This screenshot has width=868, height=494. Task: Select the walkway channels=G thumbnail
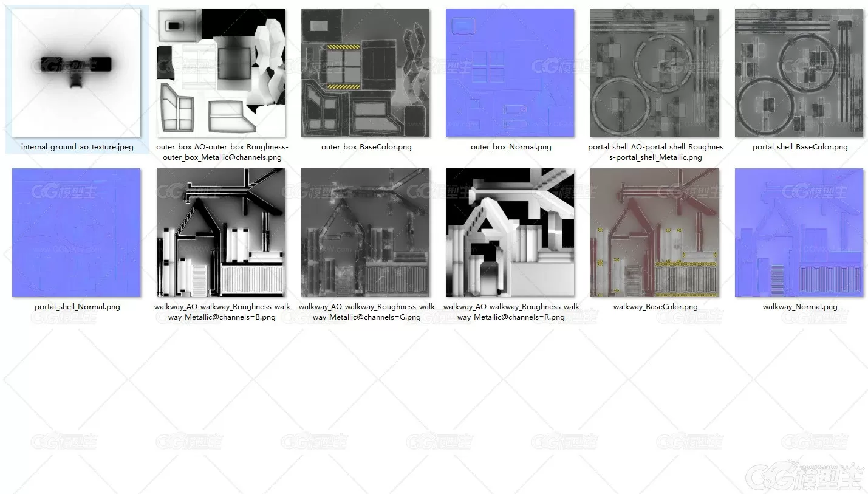[366, 233]
